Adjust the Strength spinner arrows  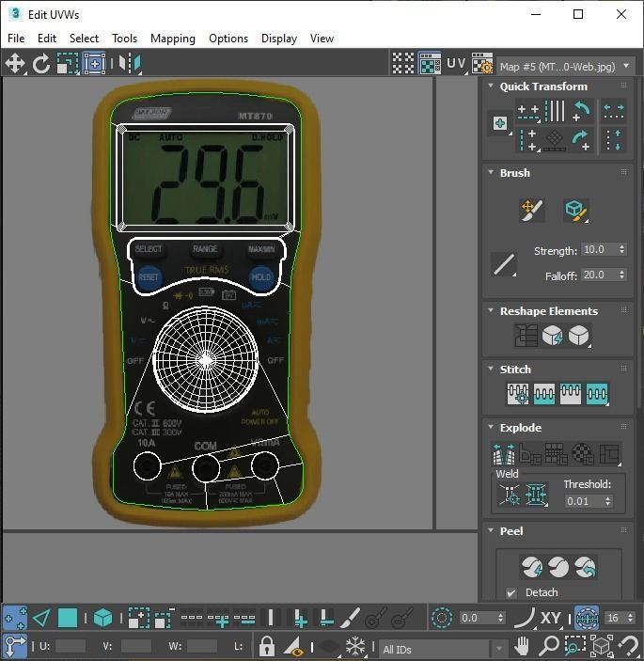(x=622, y=249)
